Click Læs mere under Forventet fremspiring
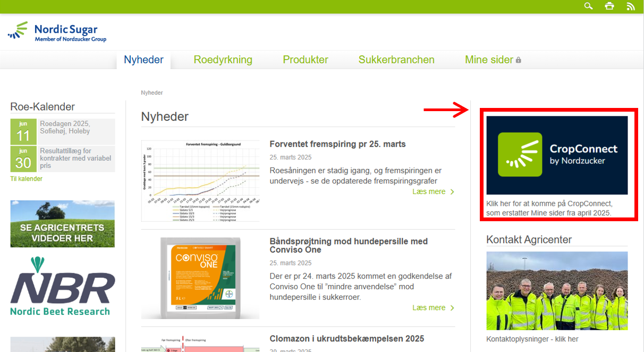Viewport: 644px width, 352px height. (433, 191)
